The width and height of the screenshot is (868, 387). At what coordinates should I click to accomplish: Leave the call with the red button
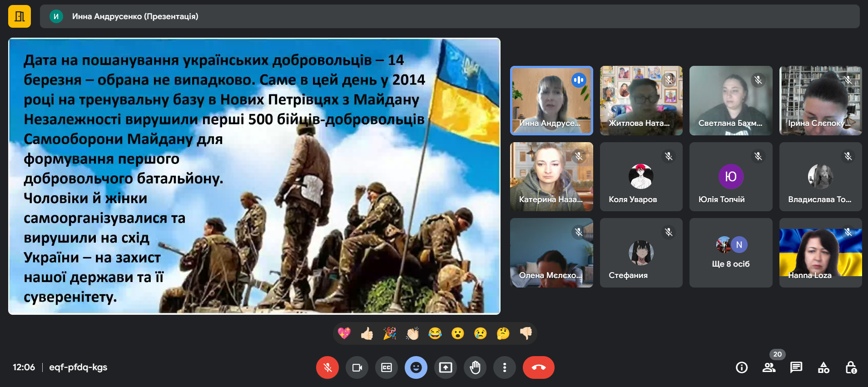pos(538,367)
